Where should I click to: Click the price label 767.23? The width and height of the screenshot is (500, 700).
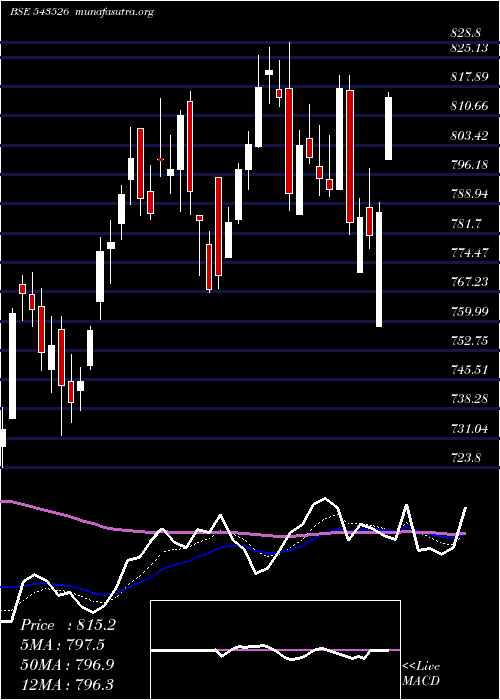pyautogui.click(x=469, y=282)
